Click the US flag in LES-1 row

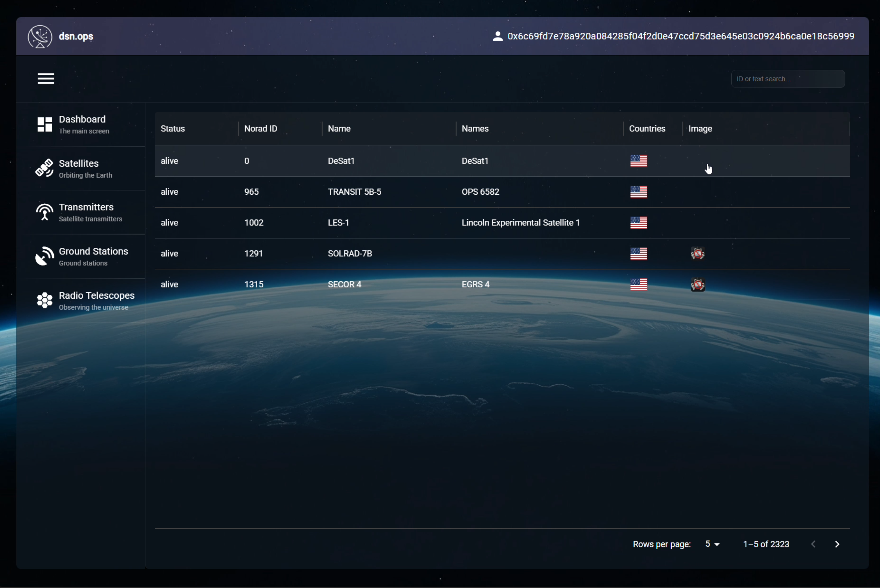point(639,223)
